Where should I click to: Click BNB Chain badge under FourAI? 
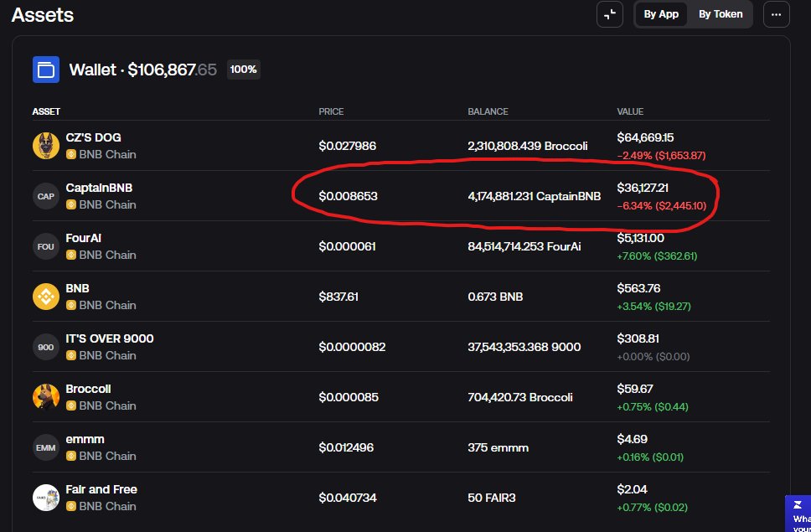point(101,255)
